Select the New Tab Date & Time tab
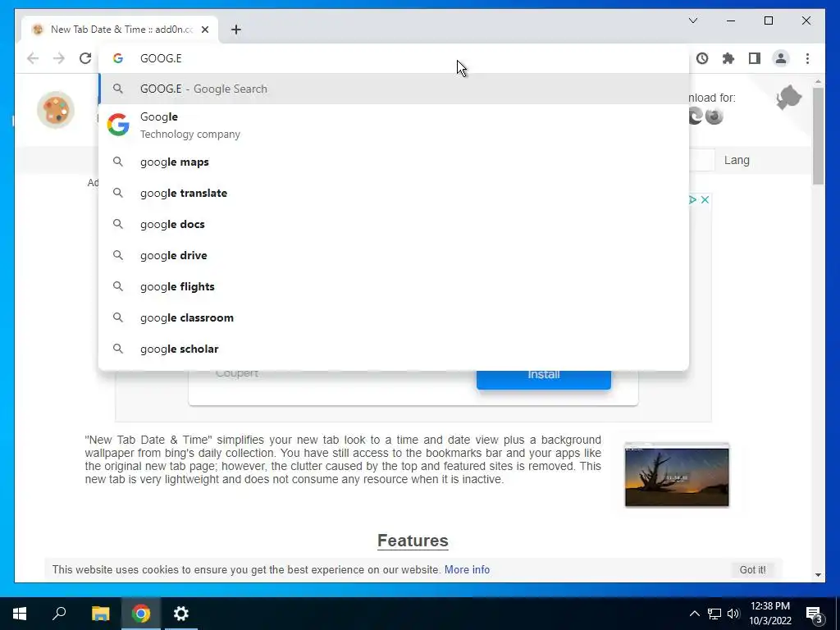Viewport: 840px width, 630px height. point(120,30)
